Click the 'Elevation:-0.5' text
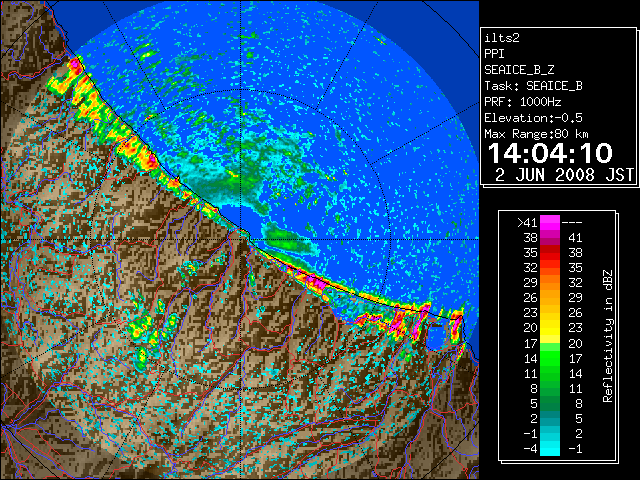Viewport: 640px width, 480px height. tap(533, 118)
